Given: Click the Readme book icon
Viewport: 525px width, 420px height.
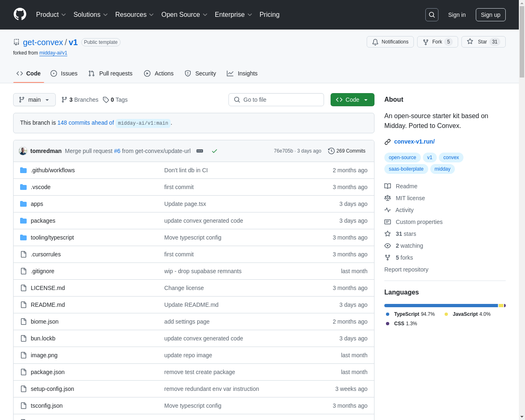Looking at the screenshot, I should [388, 186].
